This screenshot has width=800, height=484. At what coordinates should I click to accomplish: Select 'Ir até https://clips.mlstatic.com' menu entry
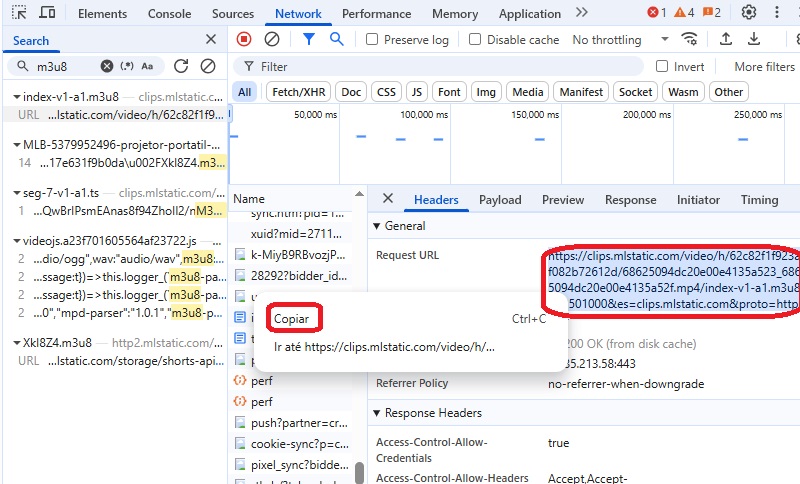[384, 347]
